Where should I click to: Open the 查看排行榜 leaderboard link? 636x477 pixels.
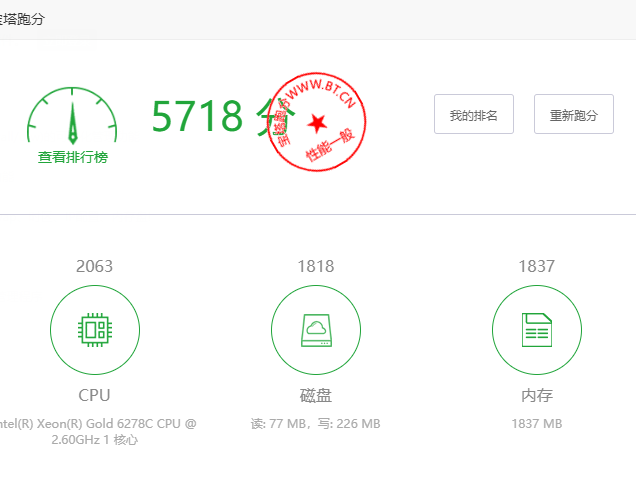point(73,157)
